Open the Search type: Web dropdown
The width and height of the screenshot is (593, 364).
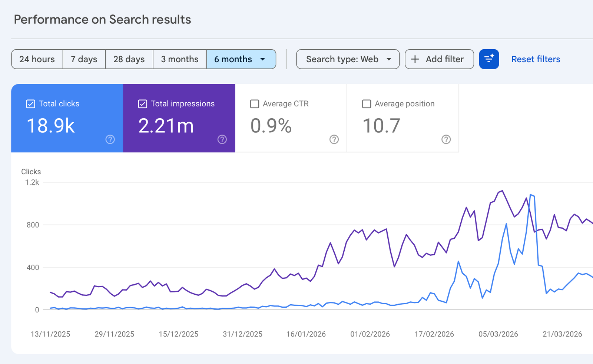tap(348, 59)
